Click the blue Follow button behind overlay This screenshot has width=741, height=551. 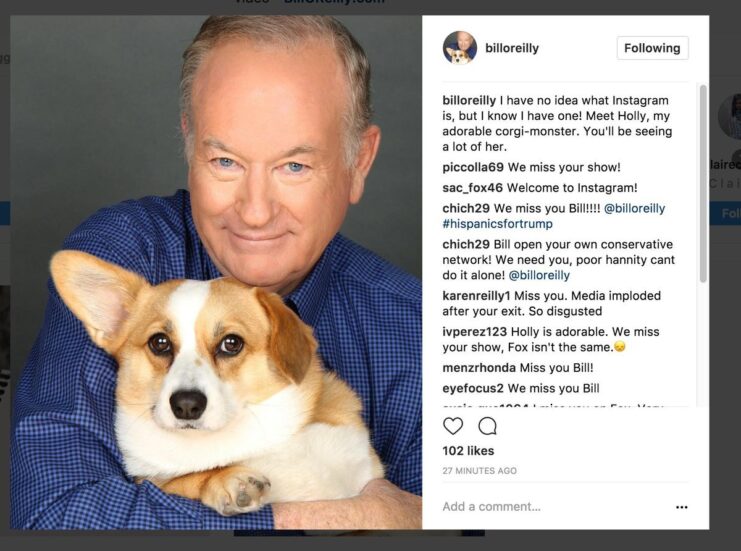point(726,214)
